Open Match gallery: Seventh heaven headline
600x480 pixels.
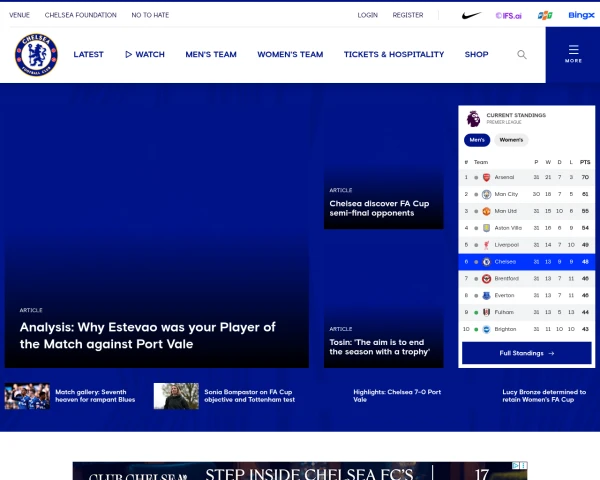tap(95, 396)
